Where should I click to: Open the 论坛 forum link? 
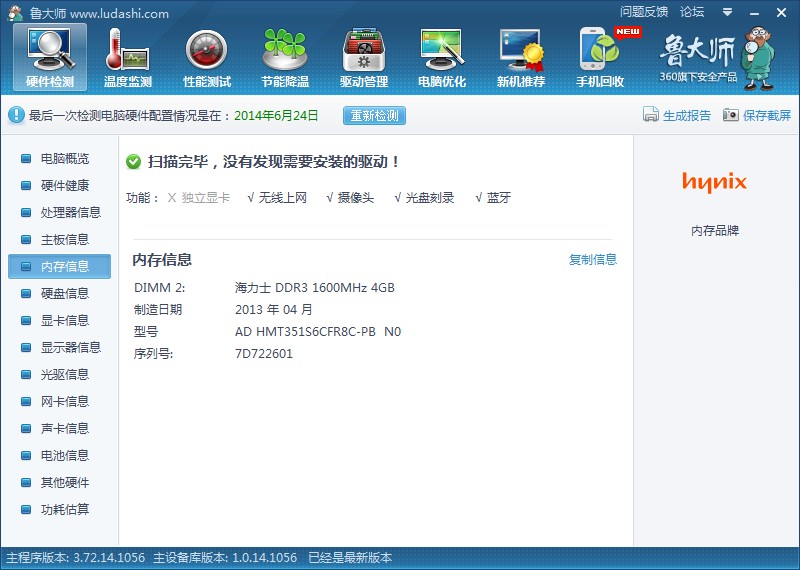tap(692, 12)
